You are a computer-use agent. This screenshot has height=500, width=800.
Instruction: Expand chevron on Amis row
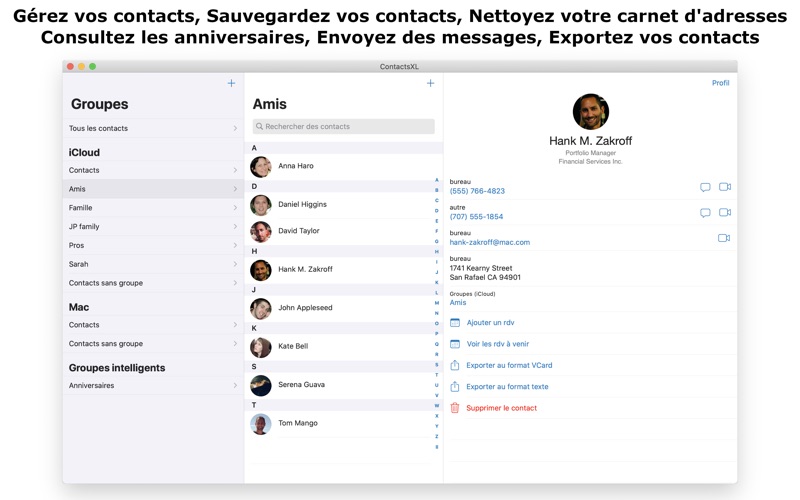235,189
